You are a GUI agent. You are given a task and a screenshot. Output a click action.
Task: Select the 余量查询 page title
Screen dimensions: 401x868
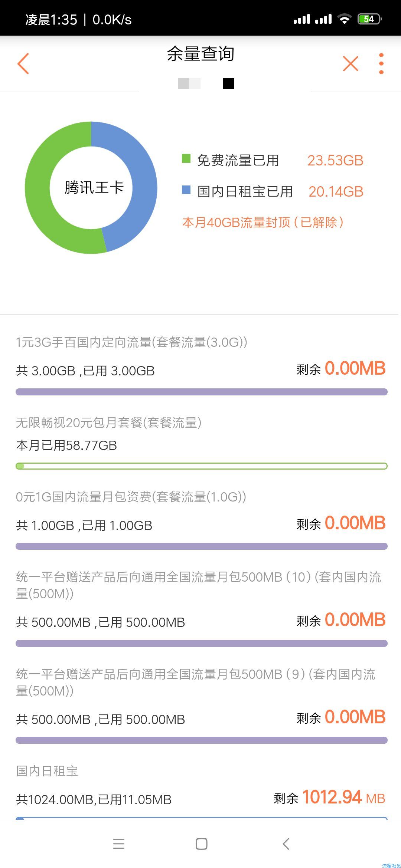[200, 54]
